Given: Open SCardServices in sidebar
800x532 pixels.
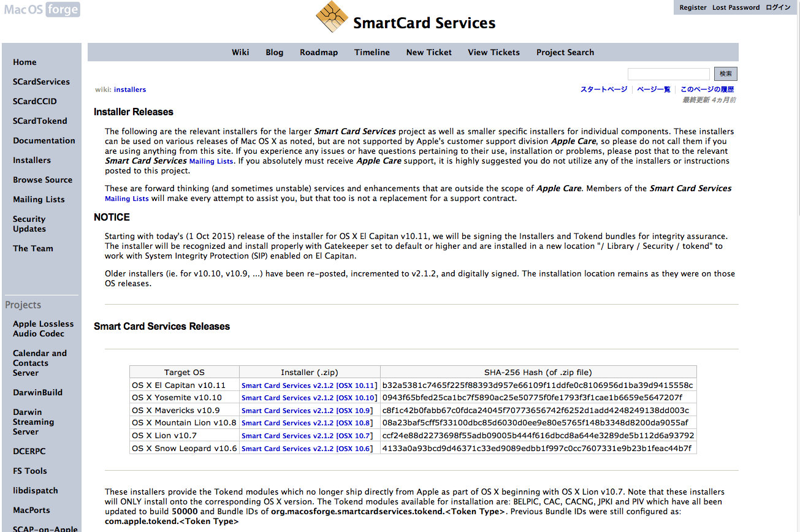Looking at the screenshot, I should coord(41,82).
